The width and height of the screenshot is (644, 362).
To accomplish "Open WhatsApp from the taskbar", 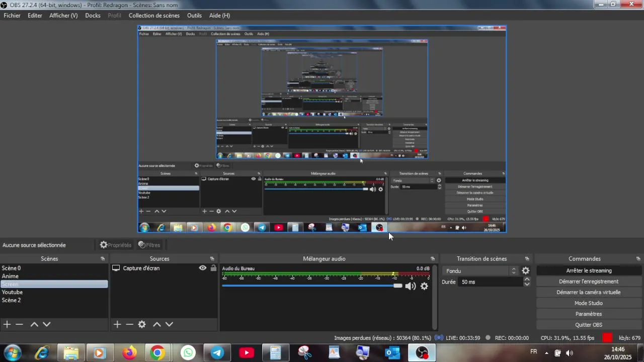I will point(188,353).
